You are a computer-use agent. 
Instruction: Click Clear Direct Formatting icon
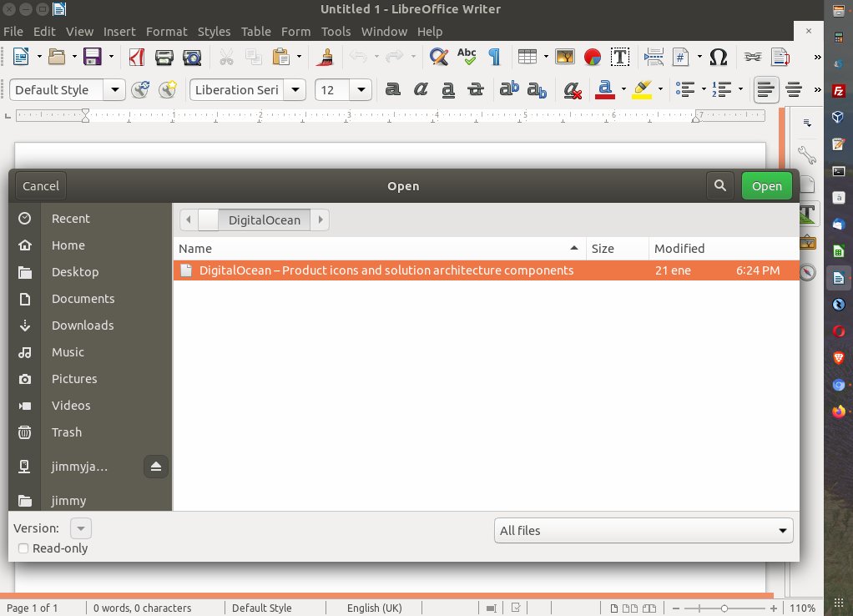[x=572, y=90]
